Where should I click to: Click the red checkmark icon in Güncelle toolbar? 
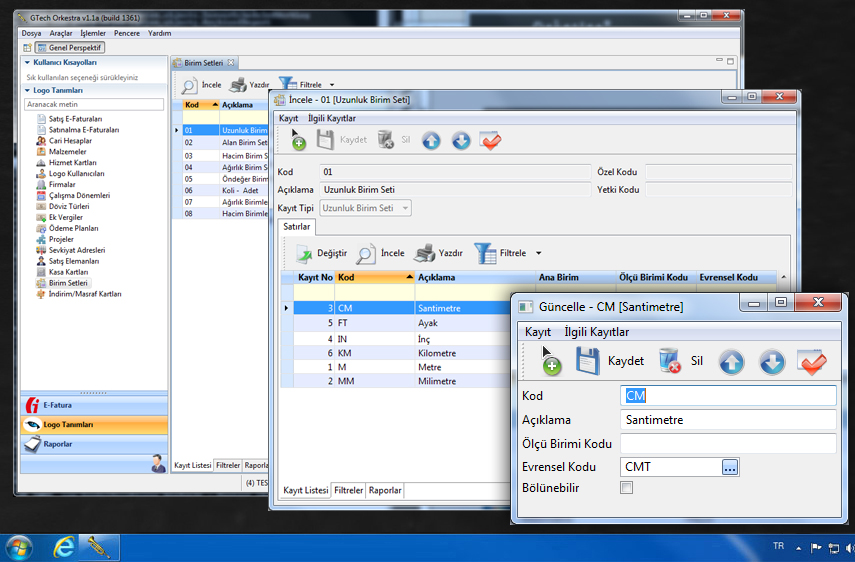(x=811, y=362)
